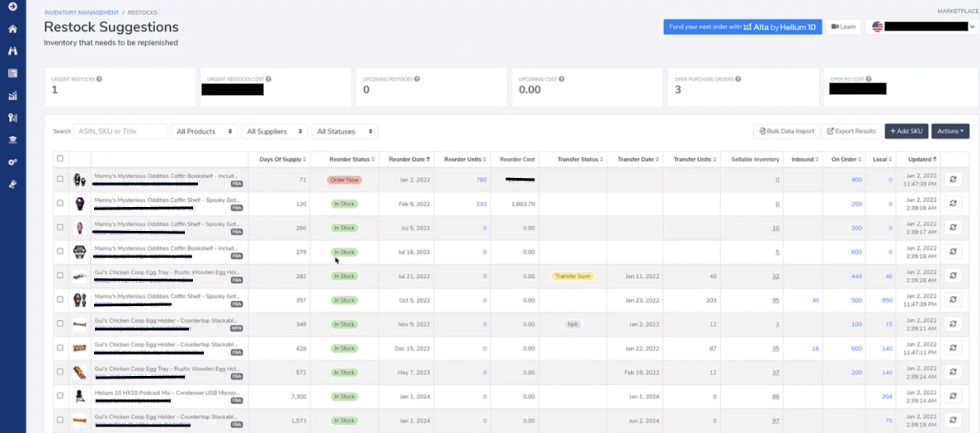Go to Inventory Management breadcrumb link
Viewport: 980px width, 433px height.
[82, 13]
